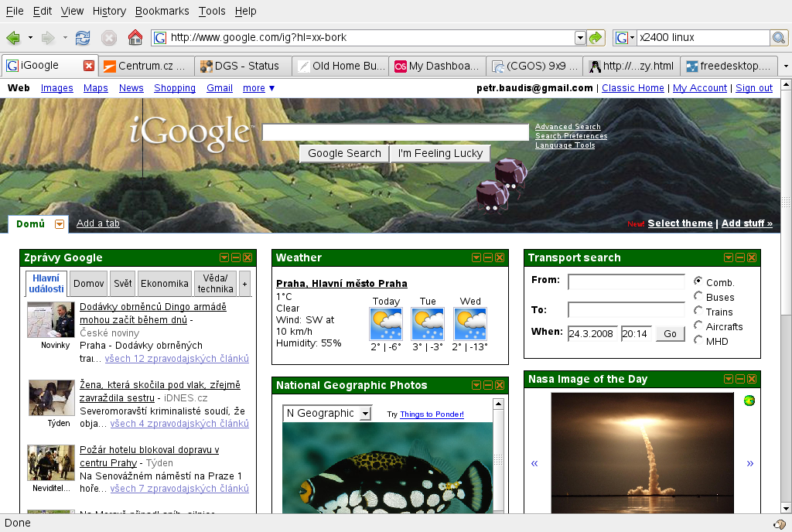
Task: Remove the Zprávy Google gadget
Action: pyautogui.click(x=247, y=257)
